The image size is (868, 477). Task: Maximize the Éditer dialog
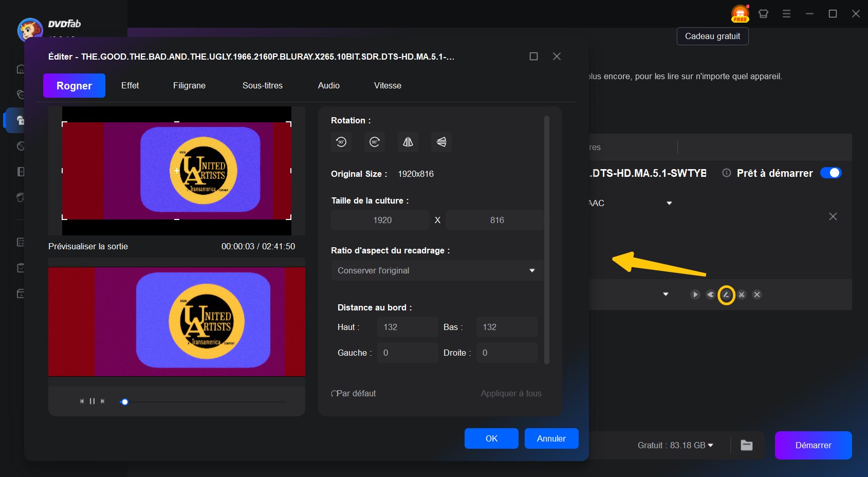coord(533,57)
